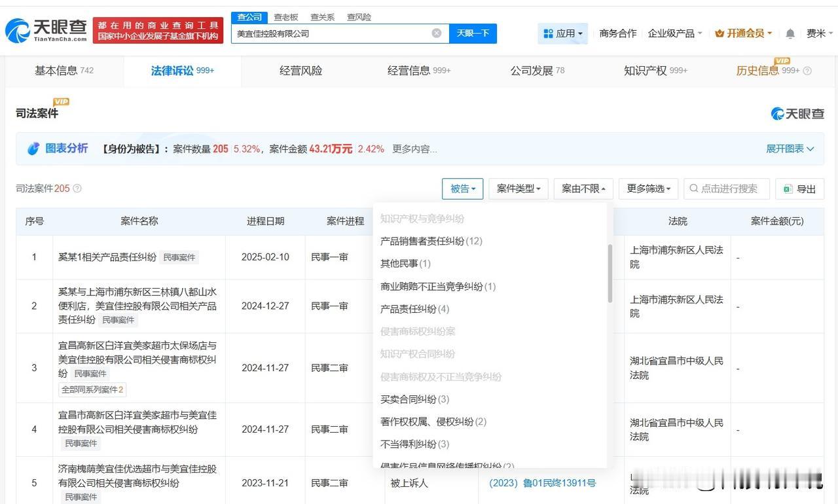Open the 经营风险 tab
The width and height of the screenshot is (838, 504).
(301, 71)
